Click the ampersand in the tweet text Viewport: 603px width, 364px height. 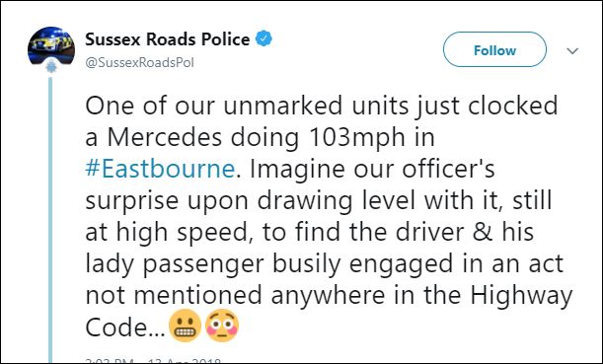pyautogui.click(x=483, y=232)
